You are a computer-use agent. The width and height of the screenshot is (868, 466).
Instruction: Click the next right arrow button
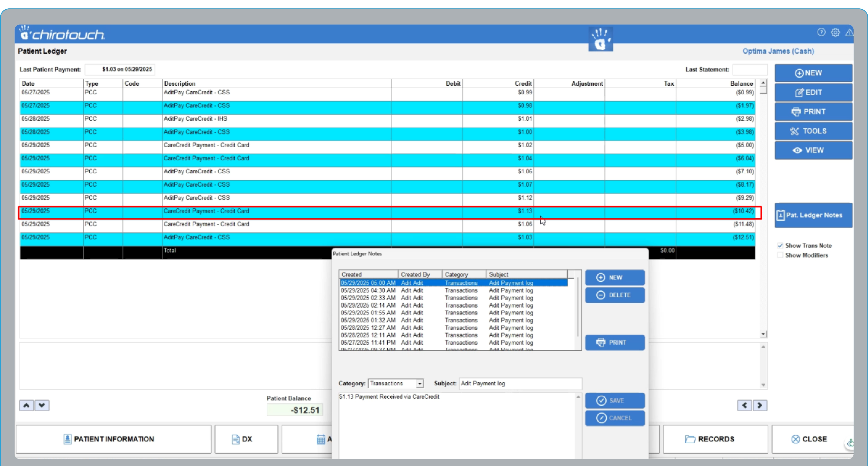[x=760, y=405]
